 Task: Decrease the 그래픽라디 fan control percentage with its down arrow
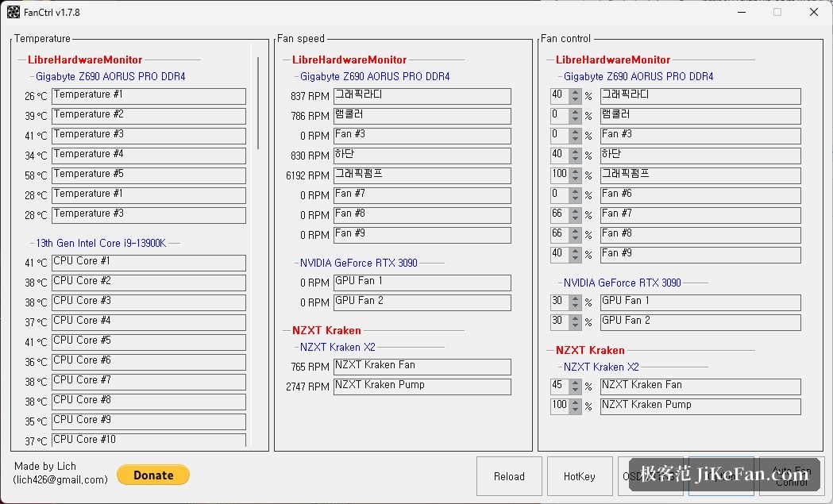576,100
